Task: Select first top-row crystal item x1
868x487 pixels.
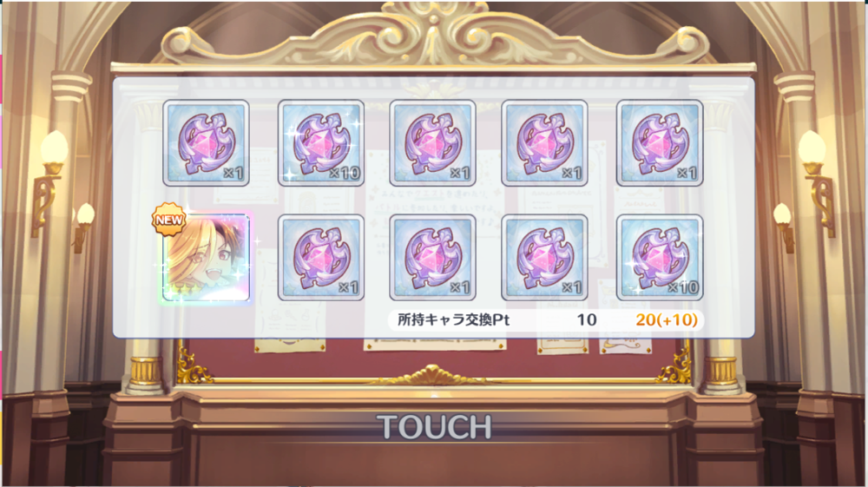Action: [x=206, y=142]
